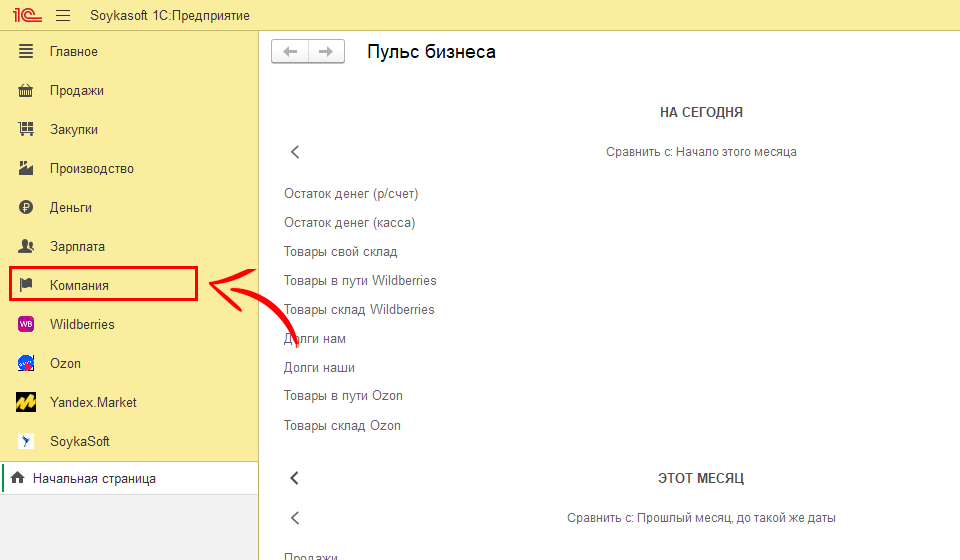Click the SoykaSoft logo icon
Image resolution: width=960 pixels, height=560 pixels.
pos(27,441)
